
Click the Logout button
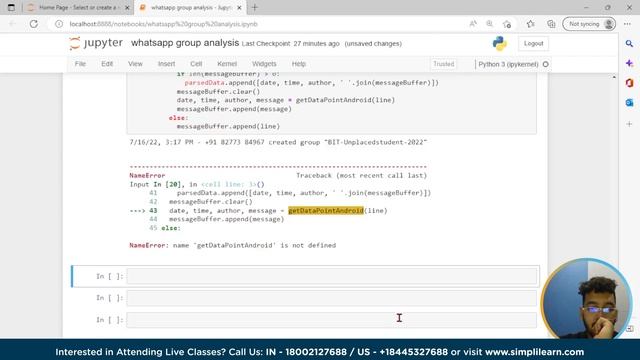click(x=533, y=43)
